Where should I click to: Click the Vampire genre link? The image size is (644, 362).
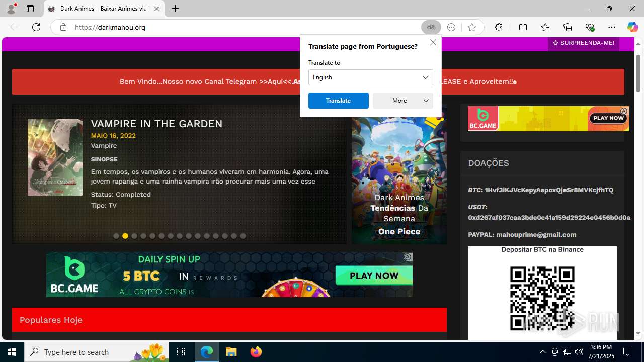(104, 146)
